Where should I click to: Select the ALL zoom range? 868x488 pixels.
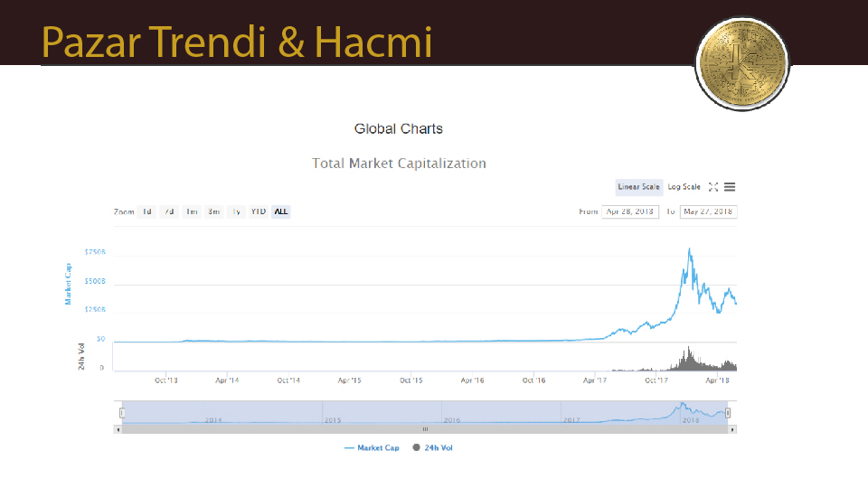(281, 211)
